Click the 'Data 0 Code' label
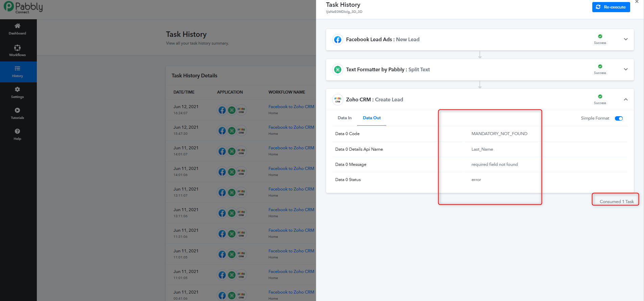 pos(347,134)
